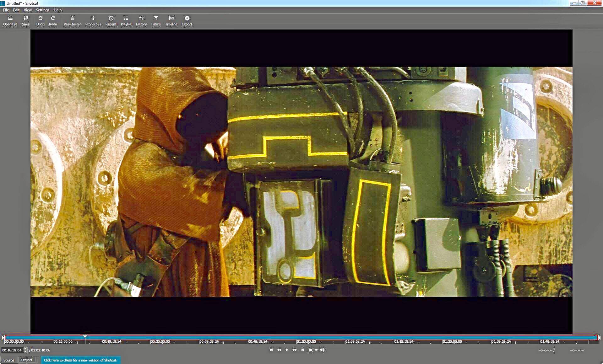Click the in-point marker at scrubber start
The width and height of the screenshot is (603, 364).
click(x=3, y=338)
